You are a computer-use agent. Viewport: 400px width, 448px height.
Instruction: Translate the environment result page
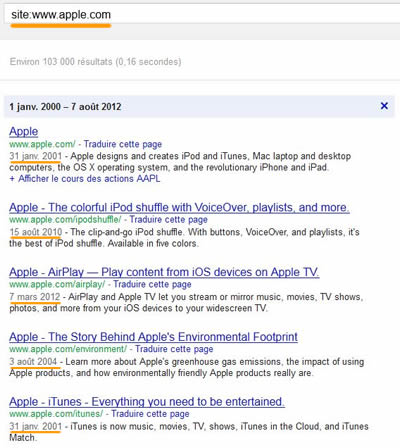(x=174, y=349)
